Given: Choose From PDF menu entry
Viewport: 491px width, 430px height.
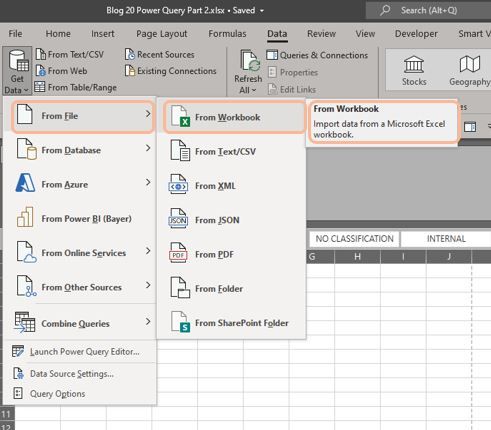Looking at the screenshot, I should tap(231, 254).
